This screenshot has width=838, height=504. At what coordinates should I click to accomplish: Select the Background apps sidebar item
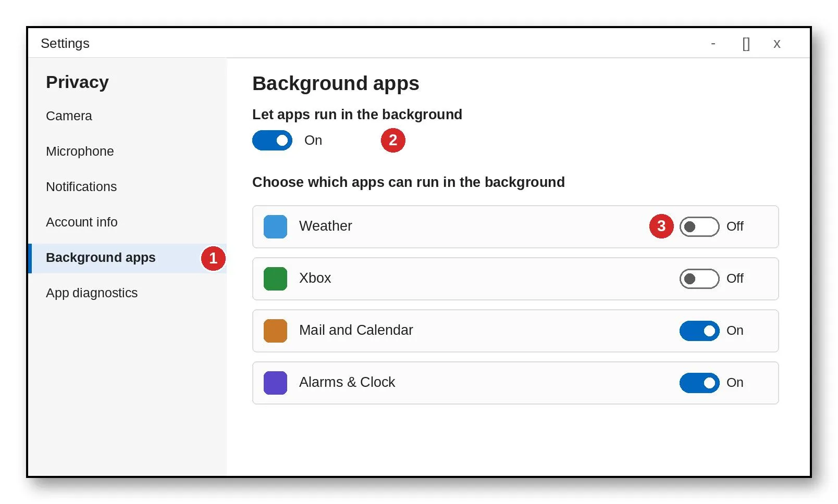128,258
